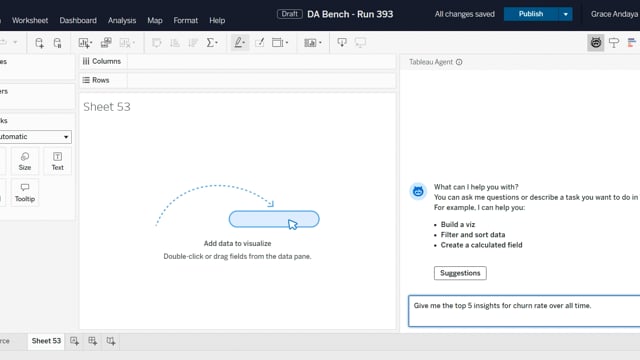This screenshot has width=640, height=360.
Task: Expand the Fit view dropdown arrow
Action: [287, 42]
